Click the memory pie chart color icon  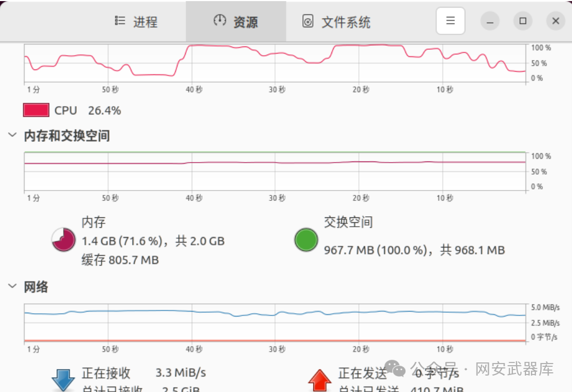[x=64, y=240]
